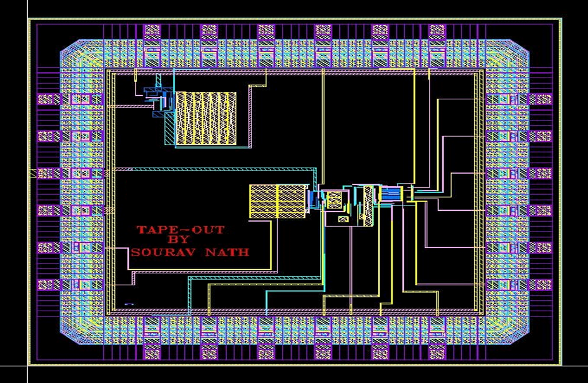Select the topmost bond pad on right edge

(x=540, y=99)
